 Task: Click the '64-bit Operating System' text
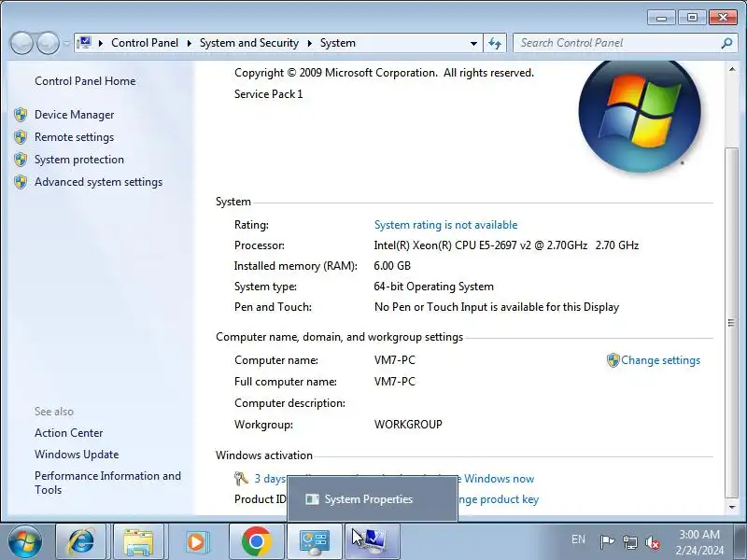[433, 287]
